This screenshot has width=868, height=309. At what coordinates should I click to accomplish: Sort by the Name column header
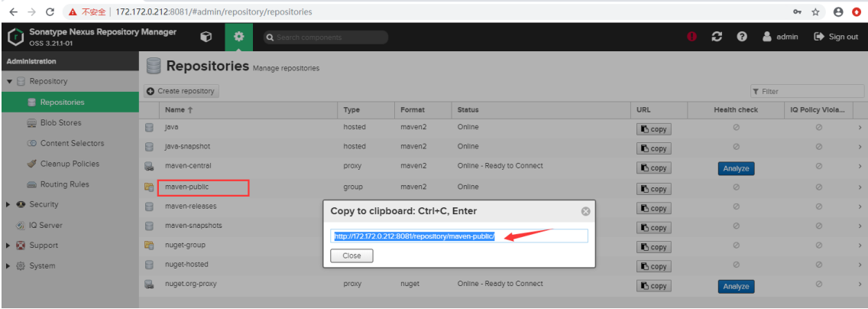point(248,109)
